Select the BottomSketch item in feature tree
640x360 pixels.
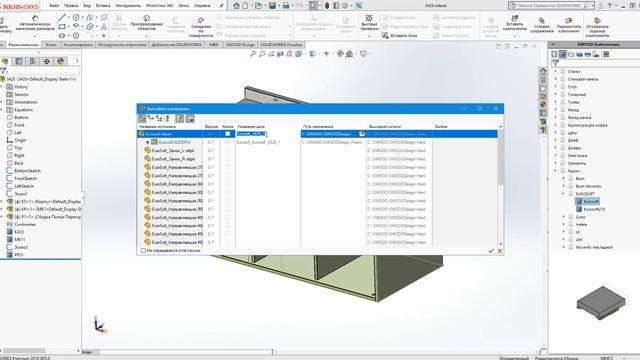pyautogui.click(x=27, y=171)
